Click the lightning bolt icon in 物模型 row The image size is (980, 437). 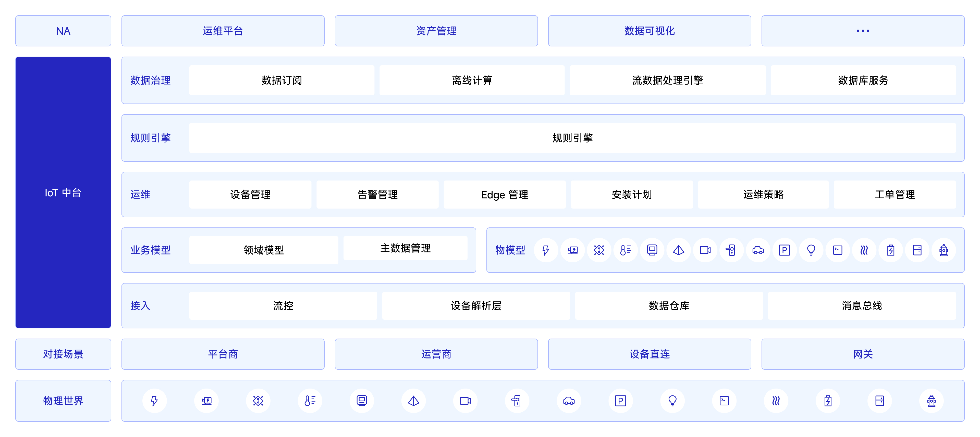click(x=546, y=250)
